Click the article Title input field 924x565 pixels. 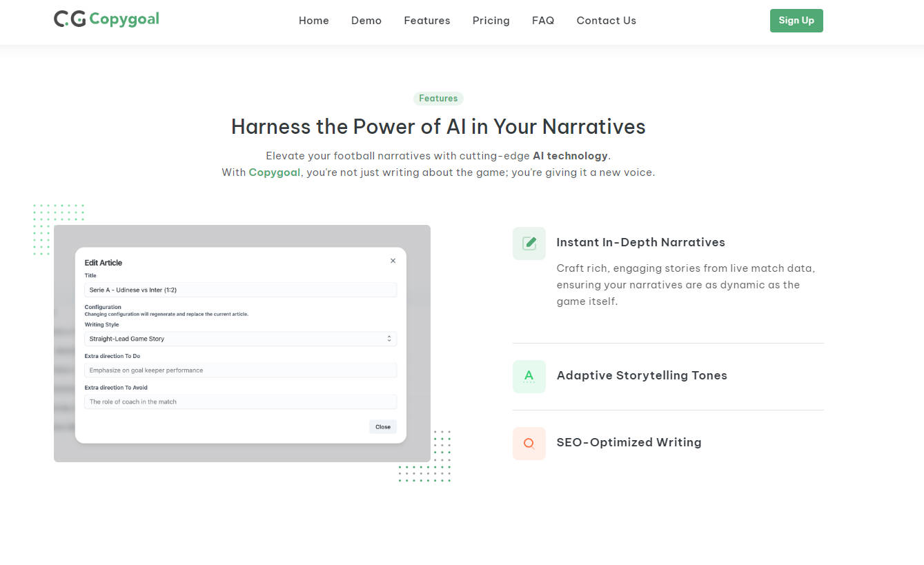click(240, 290)
